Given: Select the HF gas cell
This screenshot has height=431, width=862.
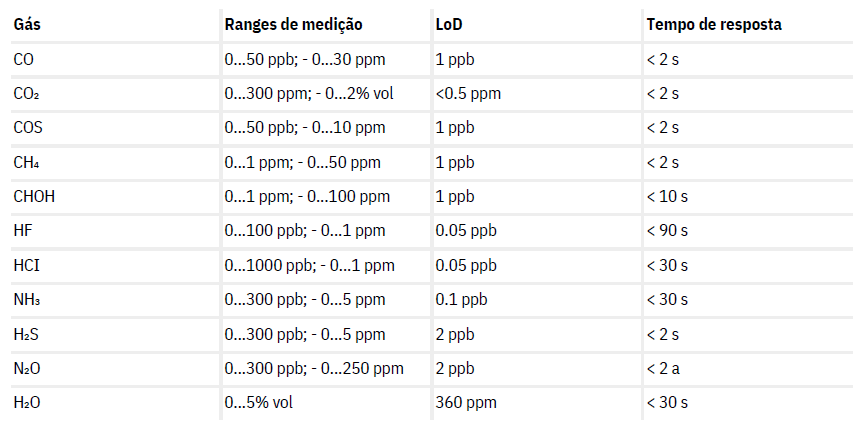Looking at the screenshot, I should click(22, 231).
